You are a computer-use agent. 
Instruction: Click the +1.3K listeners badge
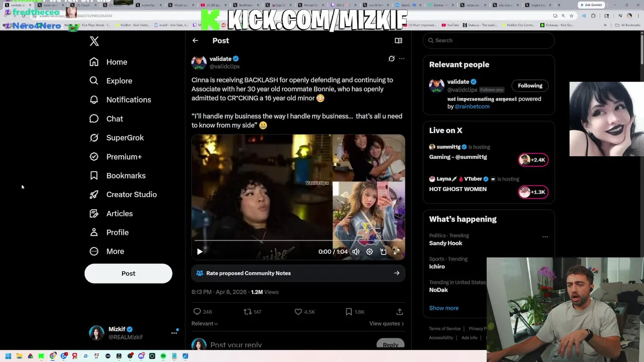pos(533,192)
